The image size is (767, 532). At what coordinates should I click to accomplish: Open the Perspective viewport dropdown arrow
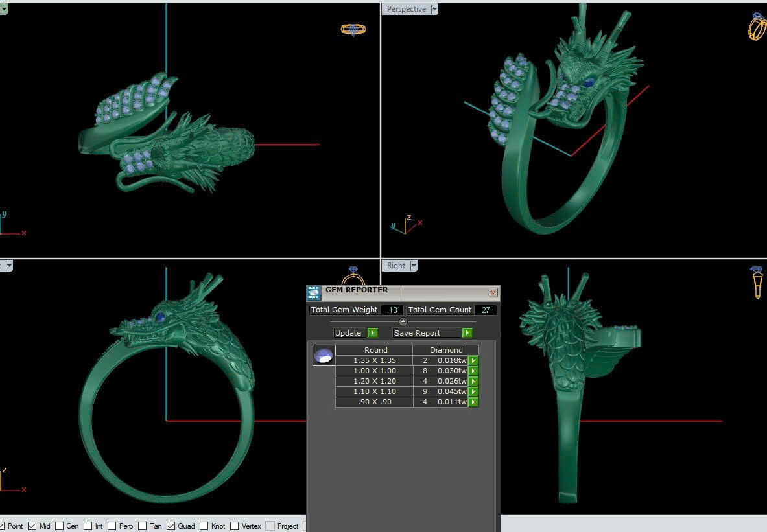(x=434, y=9)
